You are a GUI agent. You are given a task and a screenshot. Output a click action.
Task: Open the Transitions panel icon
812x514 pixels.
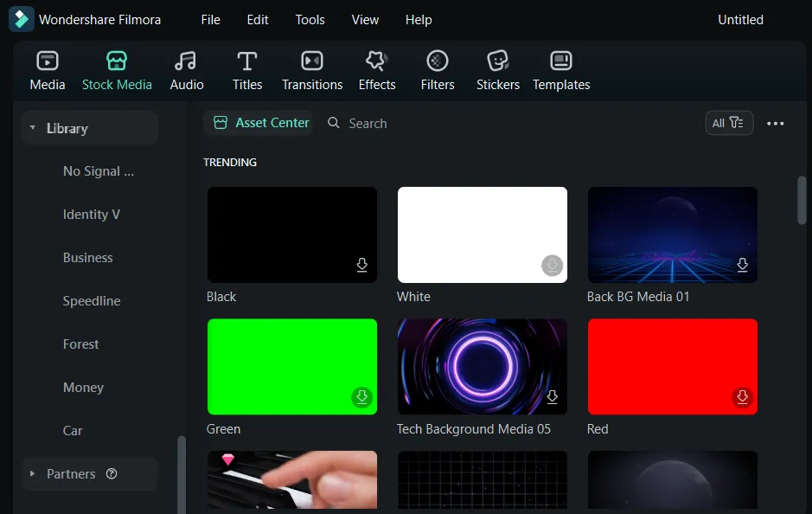[x=312, y=61]
